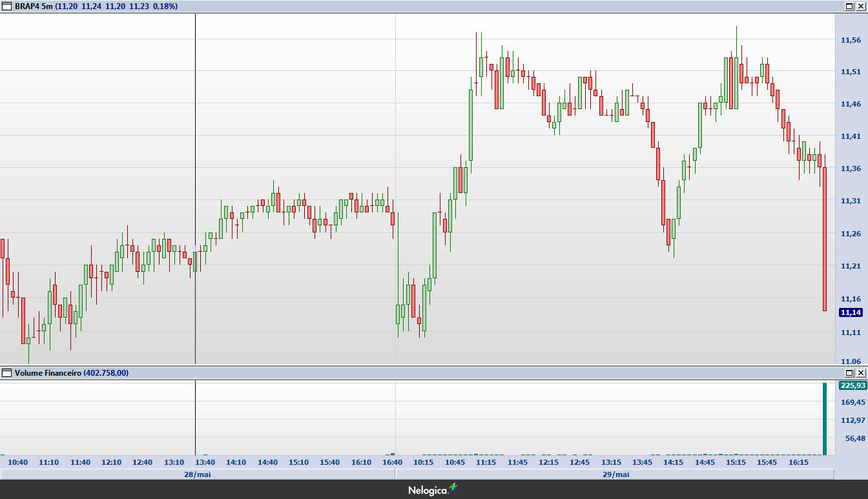Close the BRAP4 5m chart panel
Viewport: 868px width, 499px height.
point(860,6)
